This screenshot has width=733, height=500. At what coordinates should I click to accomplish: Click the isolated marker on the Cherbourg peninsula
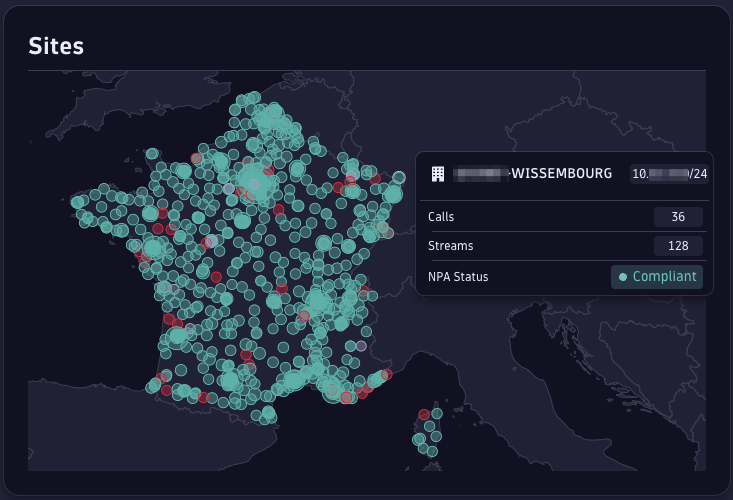152,154
